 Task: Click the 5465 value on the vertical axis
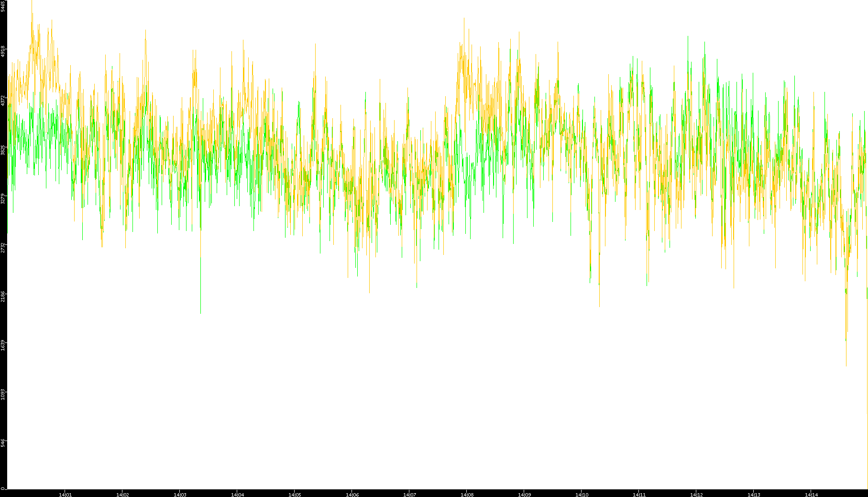click(3, 6)
